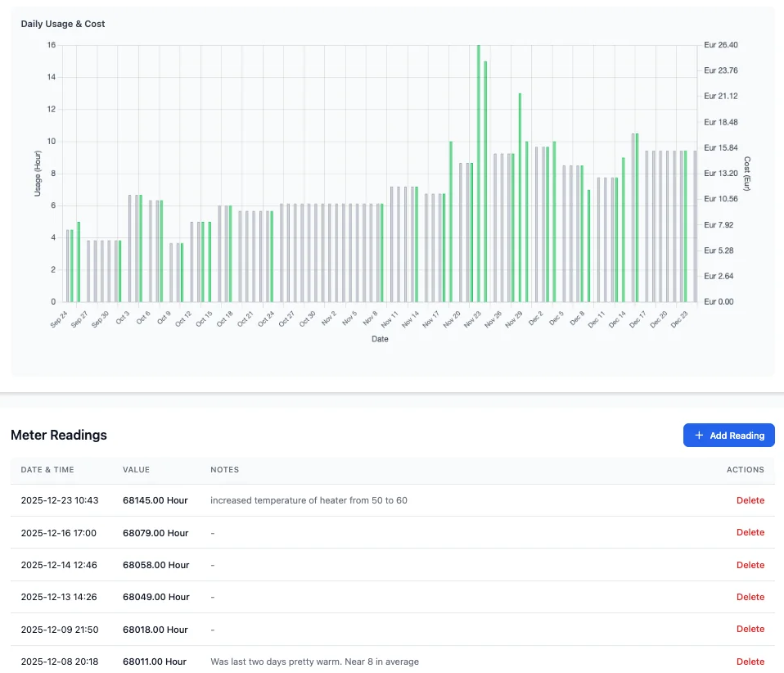
Task: Delete the 2025-12-23 10:43 reading
Action: click(750, 500)
